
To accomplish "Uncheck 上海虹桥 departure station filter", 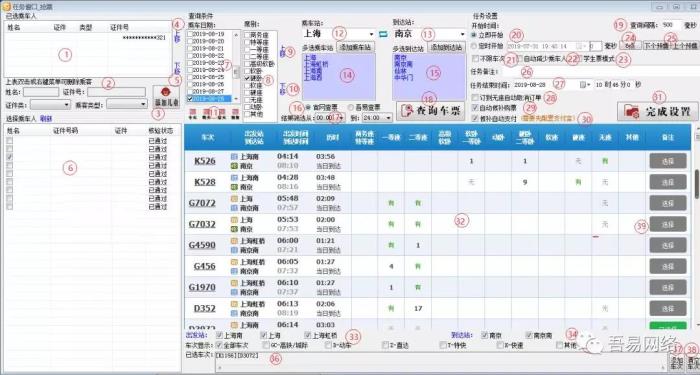I will (x=307, y=335).
